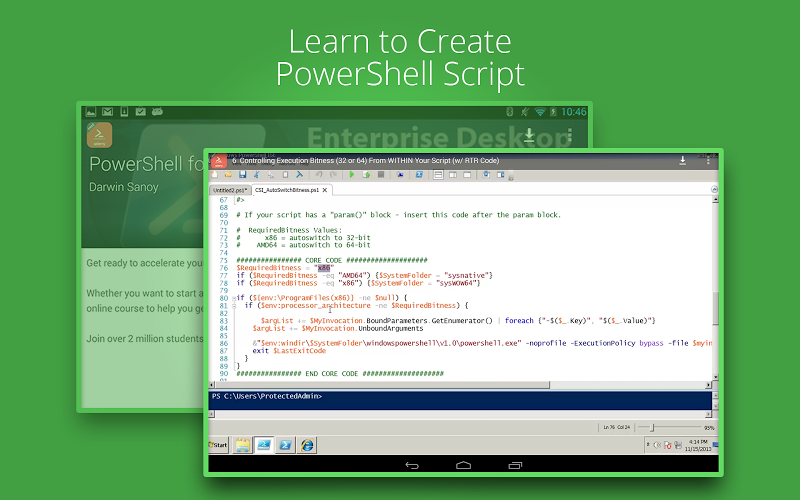Click the Clear console pane icon
This screenshot has width=800, height=500.
click(x=299, y=174)
